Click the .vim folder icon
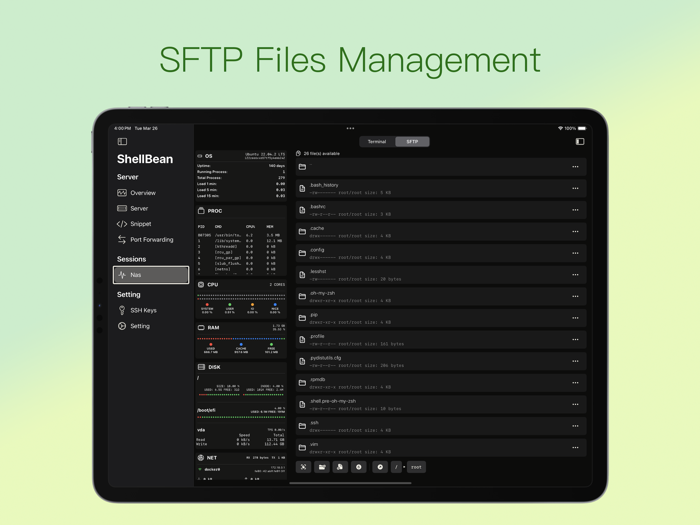The width and height of the screenshot is (700, 525). [x=302, y=447]
